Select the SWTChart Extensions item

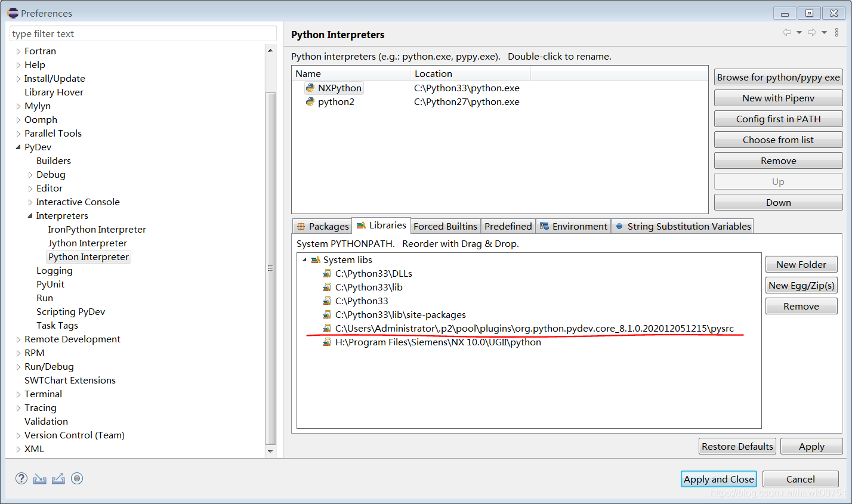tap(70, 381)
